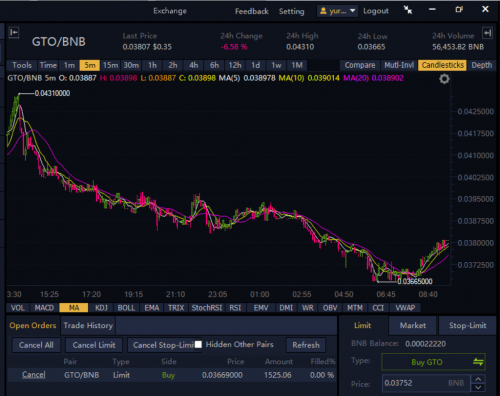Swap Buy/Sell with green arrows icon
The width and height of the screenshot is (500, 396).
coord(478,362)
